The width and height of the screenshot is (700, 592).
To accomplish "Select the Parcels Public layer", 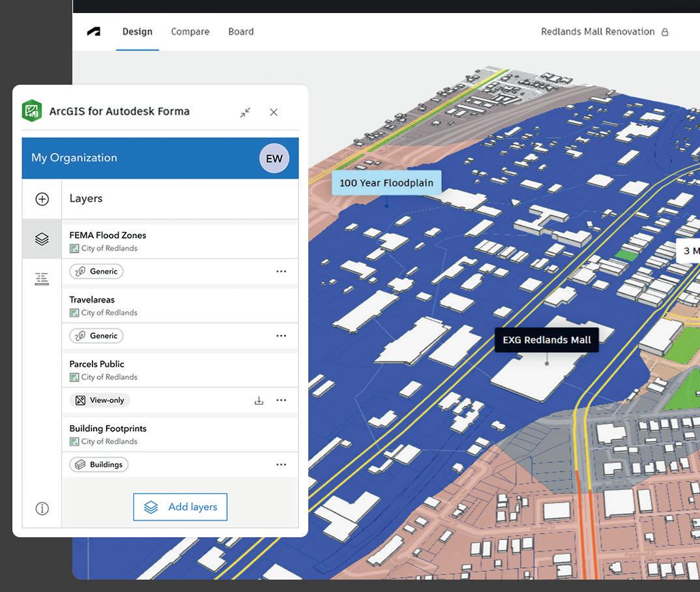I will tap(97, 364).
